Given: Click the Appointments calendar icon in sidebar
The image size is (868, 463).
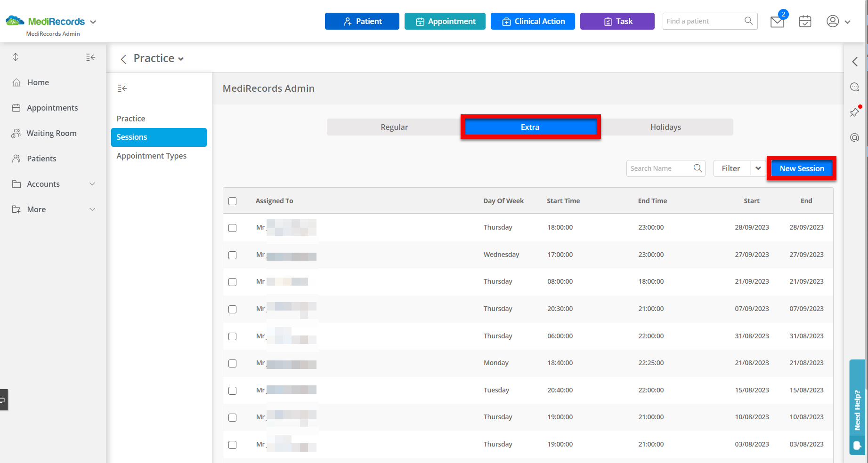Looking at the screenshot, I should [16, 108].
